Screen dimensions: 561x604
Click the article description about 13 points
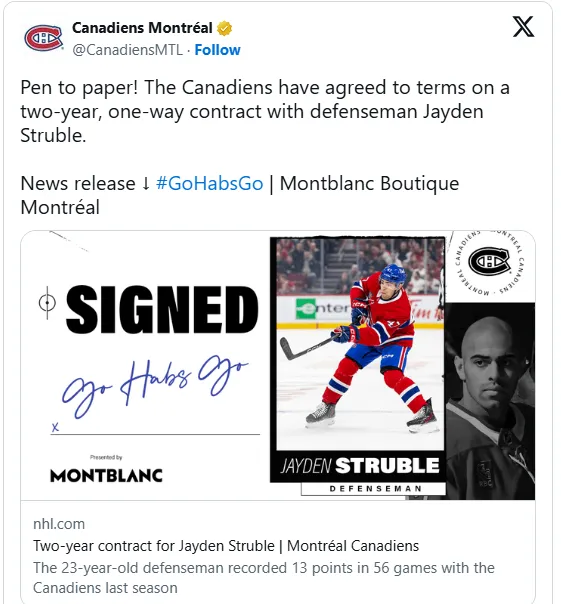click(x=264, y=578)
